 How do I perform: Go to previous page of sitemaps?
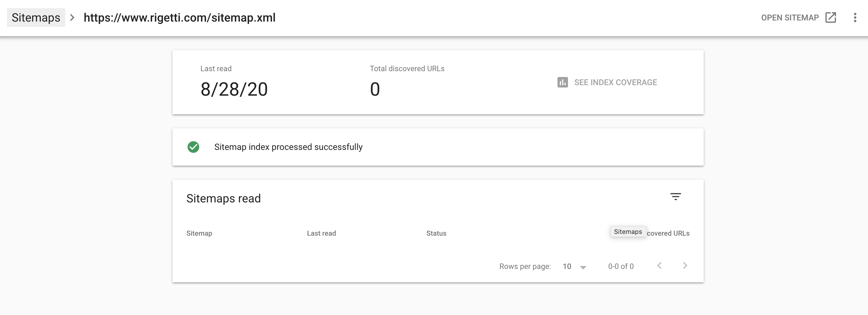click(659, 266)
